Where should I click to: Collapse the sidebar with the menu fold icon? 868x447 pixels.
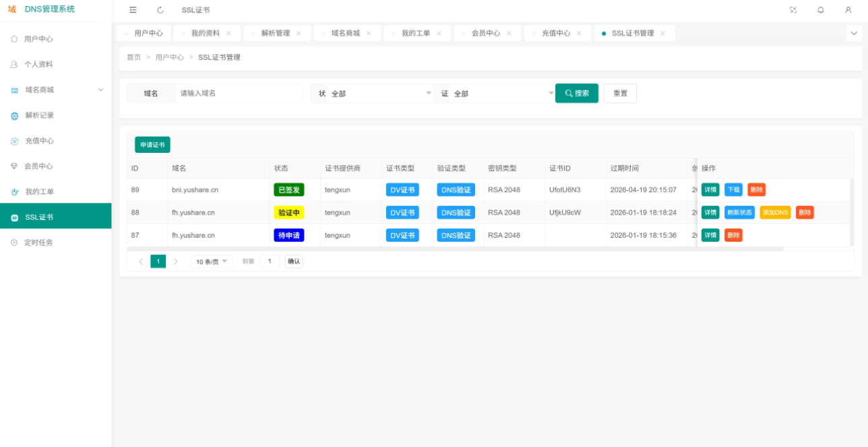(133, 10)
